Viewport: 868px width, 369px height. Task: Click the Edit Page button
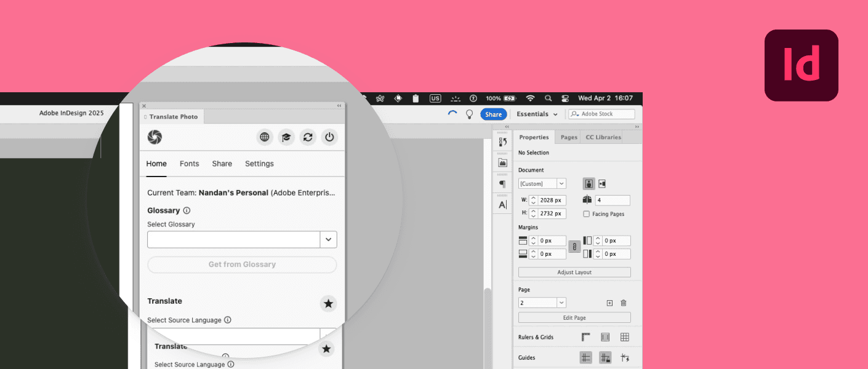pos(574,317)
